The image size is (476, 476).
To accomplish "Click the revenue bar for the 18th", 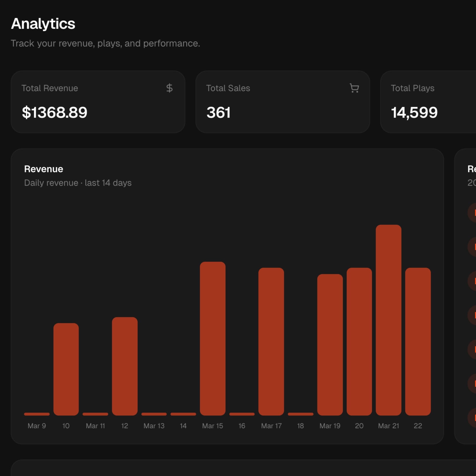I will point(301,414).
